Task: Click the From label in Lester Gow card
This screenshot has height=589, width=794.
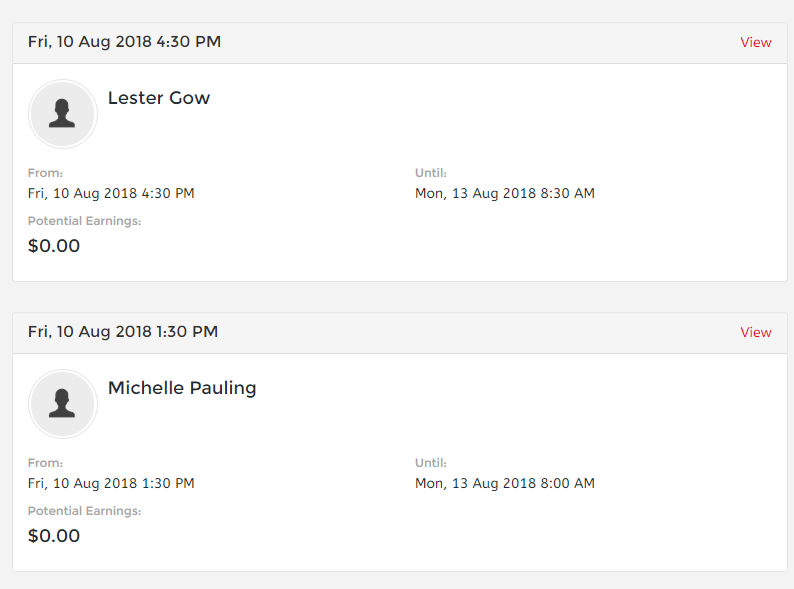Action: [46, 173]
